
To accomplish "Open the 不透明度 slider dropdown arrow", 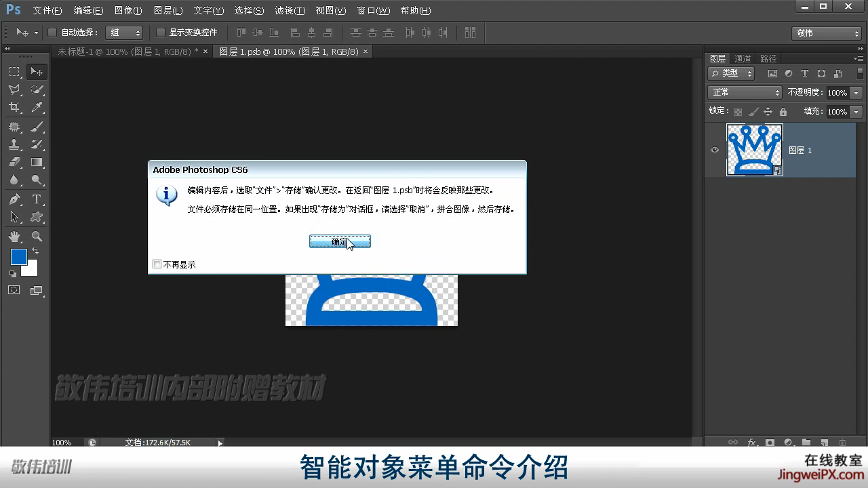I will (856, 92).
